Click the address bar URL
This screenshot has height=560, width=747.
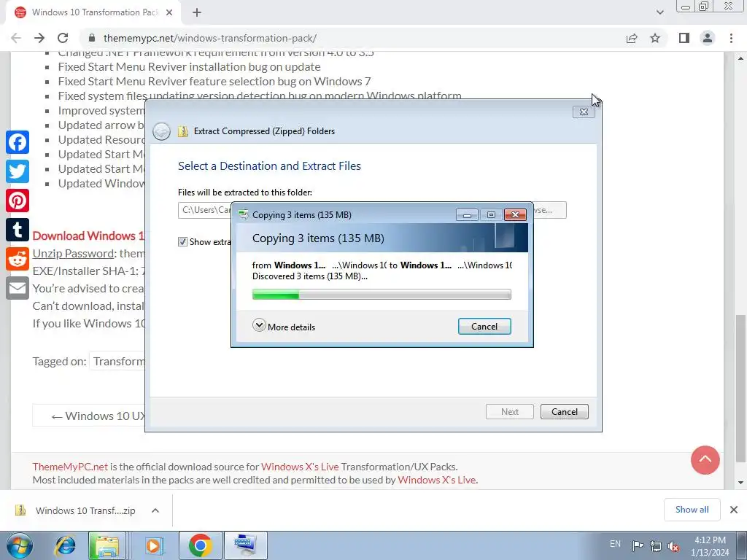tap(210, 38)
